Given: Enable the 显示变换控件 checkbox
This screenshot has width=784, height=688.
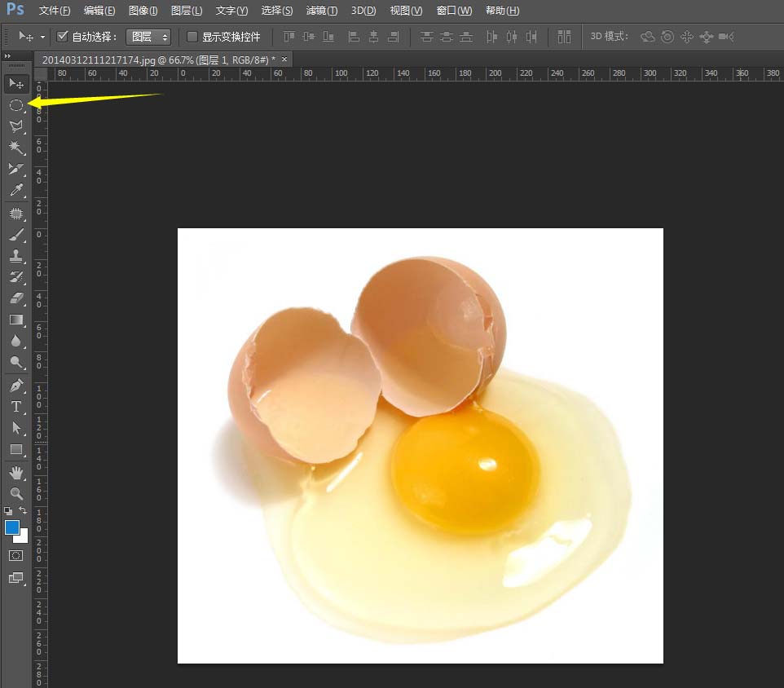Looking at the screenshot, I should 192,37.
